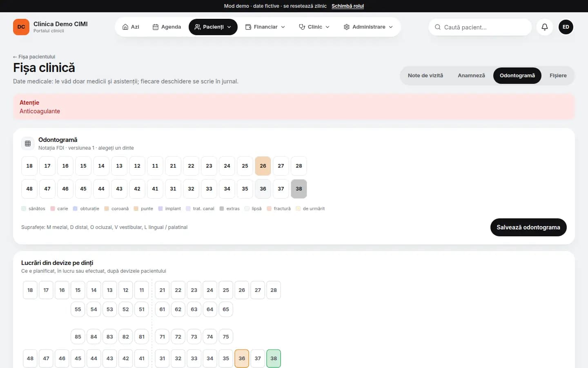Select tooth 26 in the Odontogramă chart

tap(263, 166)
